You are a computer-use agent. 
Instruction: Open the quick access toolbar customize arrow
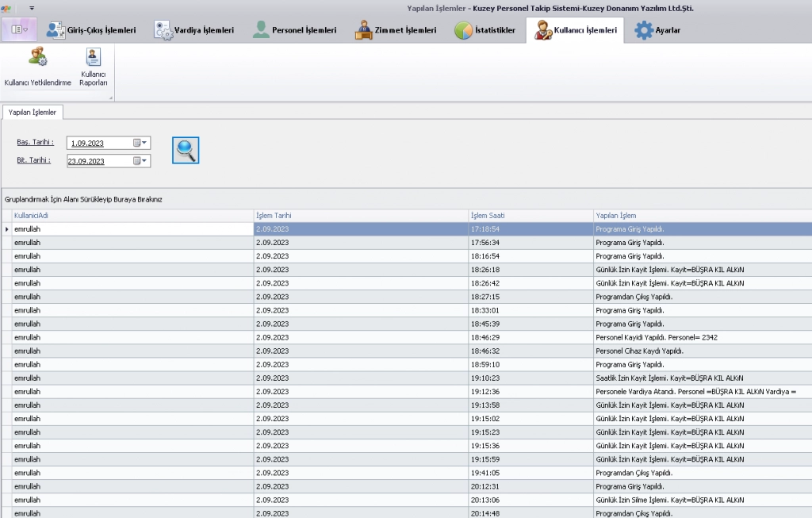[32, 8]
